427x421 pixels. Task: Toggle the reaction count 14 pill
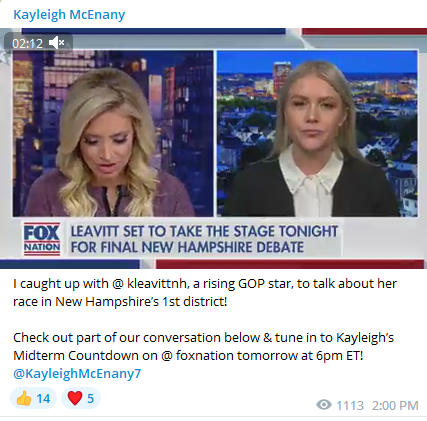coord(33,398)
